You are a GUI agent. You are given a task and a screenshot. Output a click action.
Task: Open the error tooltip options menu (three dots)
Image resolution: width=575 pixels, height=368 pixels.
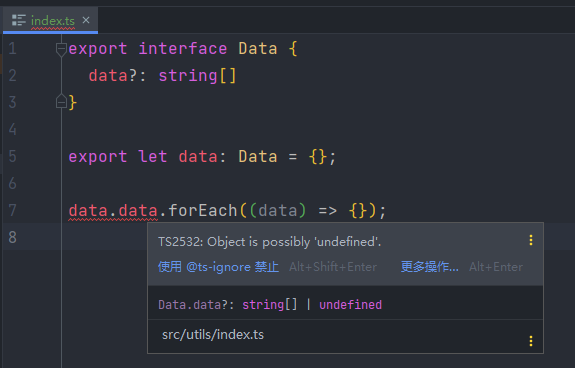coord(531,240)
